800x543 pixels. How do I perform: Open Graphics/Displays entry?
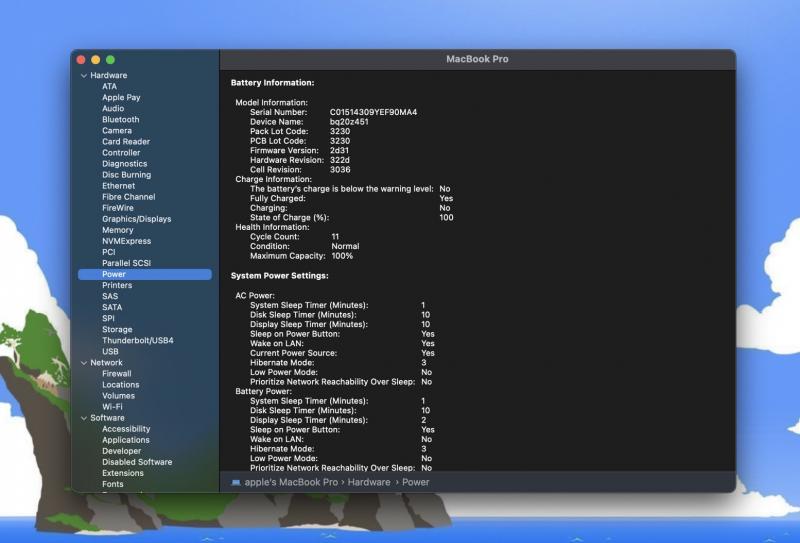tap(137, 219)
